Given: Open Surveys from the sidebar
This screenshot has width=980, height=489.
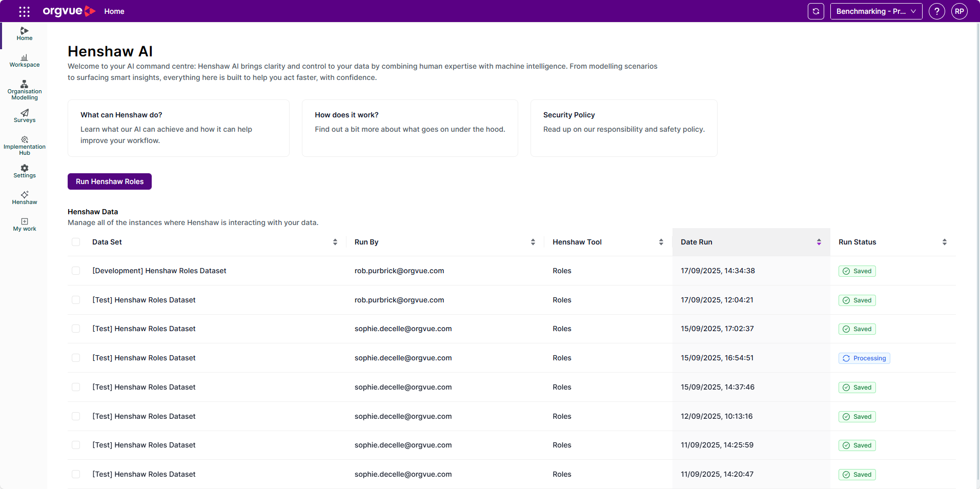Looking at the screenshot, I should tap(25, 116).
